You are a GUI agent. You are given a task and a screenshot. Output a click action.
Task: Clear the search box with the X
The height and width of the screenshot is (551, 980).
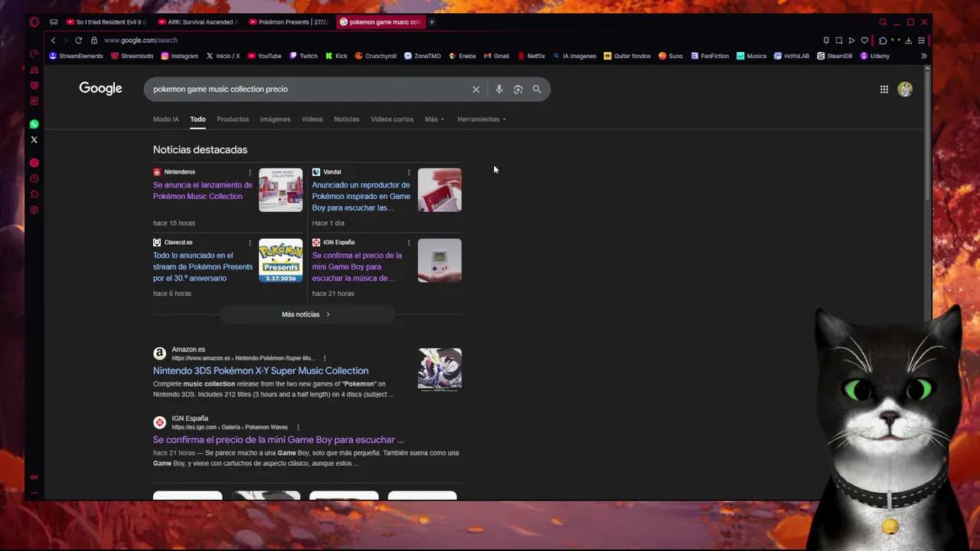coord(475,90)
